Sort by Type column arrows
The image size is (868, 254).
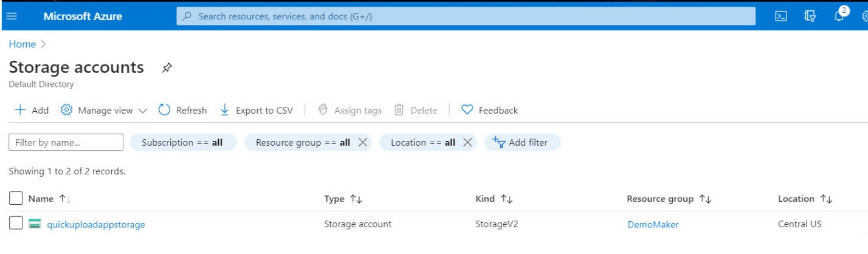pyautogui.click(x=356, y=199)
